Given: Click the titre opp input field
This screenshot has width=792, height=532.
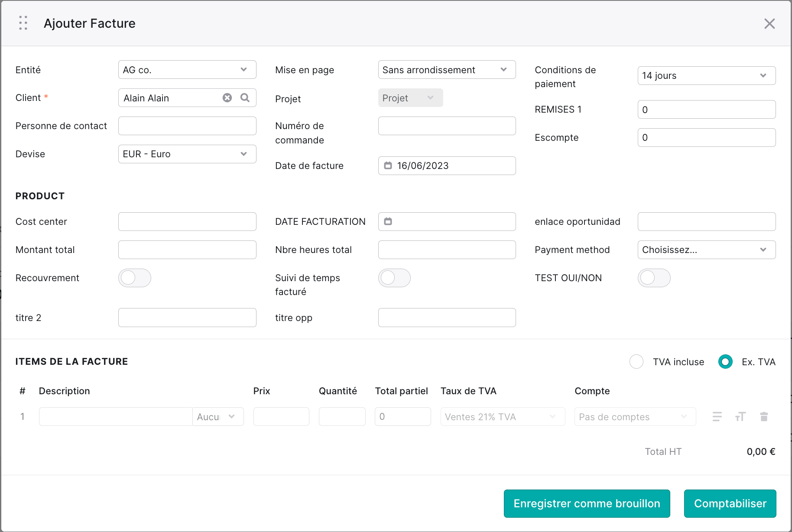Looking at the screenshot, I should [x=447, y=318].
